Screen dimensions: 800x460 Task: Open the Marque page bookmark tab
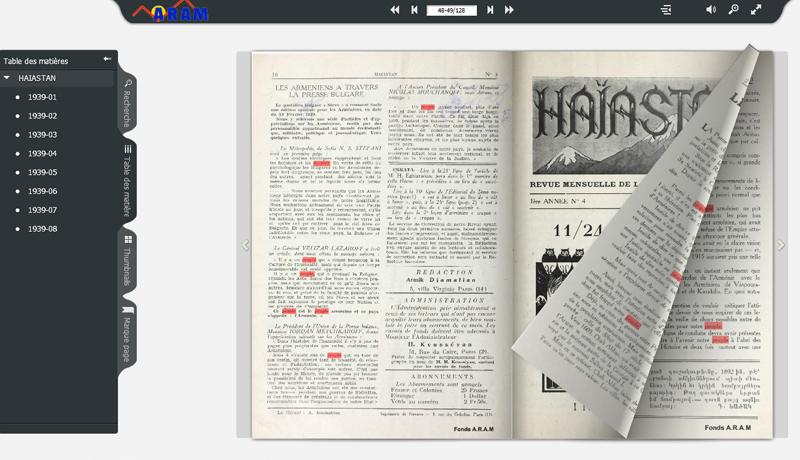(128, 337)
